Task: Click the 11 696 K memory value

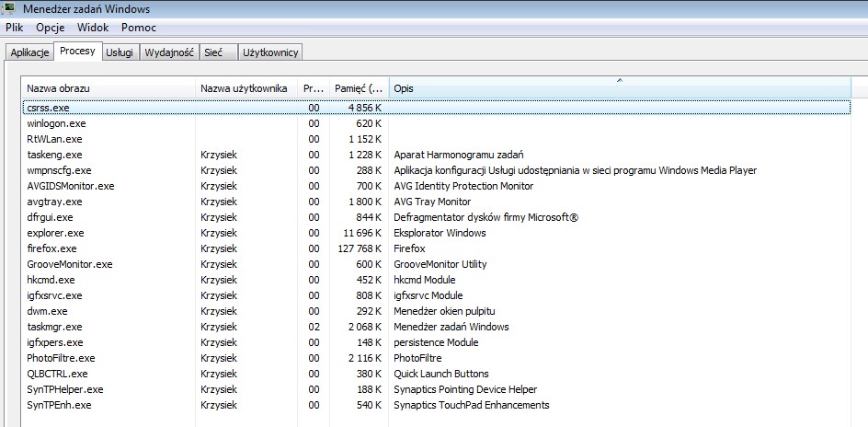Action: (x=362, y=233)
